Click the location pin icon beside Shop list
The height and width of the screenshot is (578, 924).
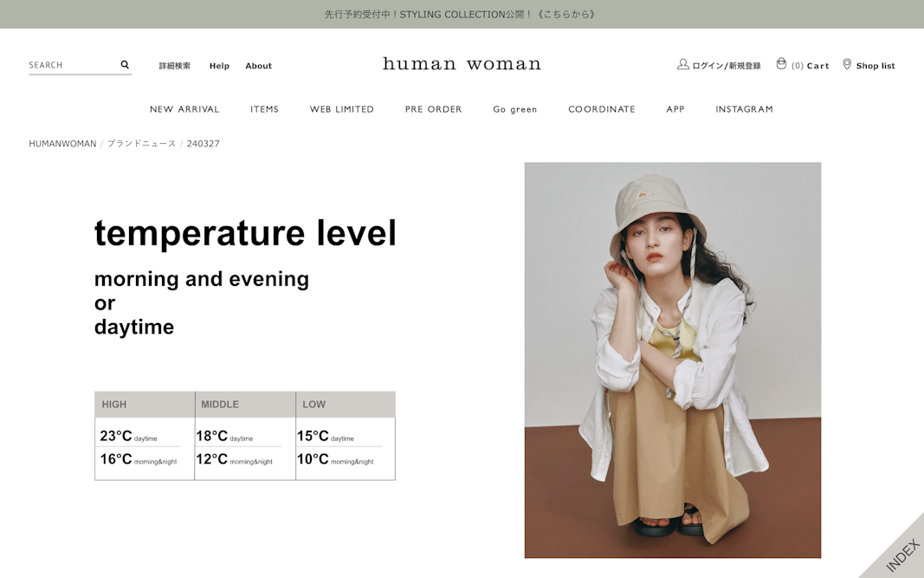click(x=847, y=64)
